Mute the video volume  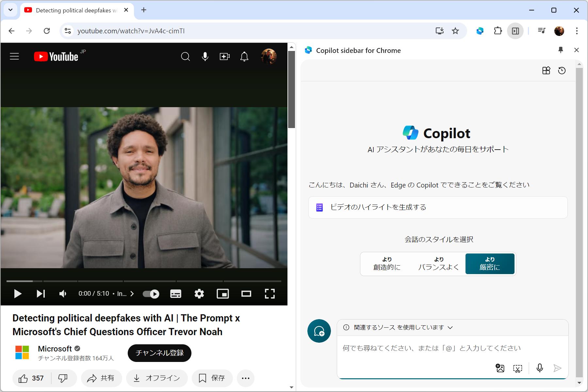click(x=63, y=294)
